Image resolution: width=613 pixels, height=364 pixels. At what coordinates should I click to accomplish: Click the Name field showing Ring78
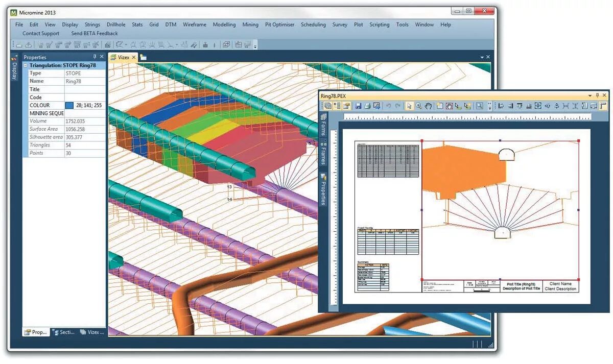tap(85, 81)
